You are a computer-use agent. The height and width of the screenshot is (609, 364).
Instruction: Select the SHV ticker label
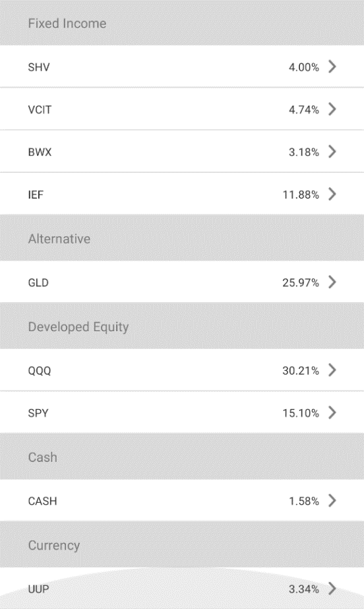click(x=39, y=67)
